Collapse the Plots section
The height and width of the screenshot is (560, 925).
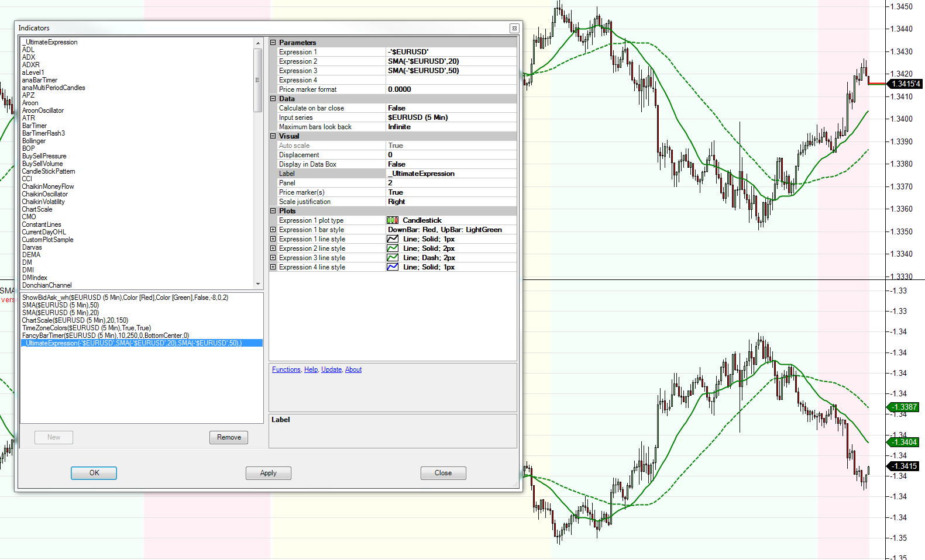click(273, 211)
